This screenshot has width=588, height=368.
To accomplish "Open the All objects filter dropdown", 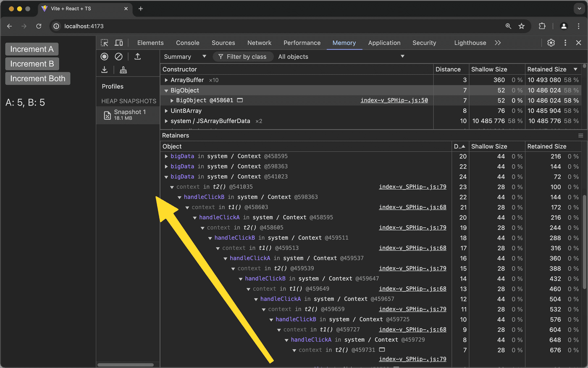I will (x=341, y=57).
